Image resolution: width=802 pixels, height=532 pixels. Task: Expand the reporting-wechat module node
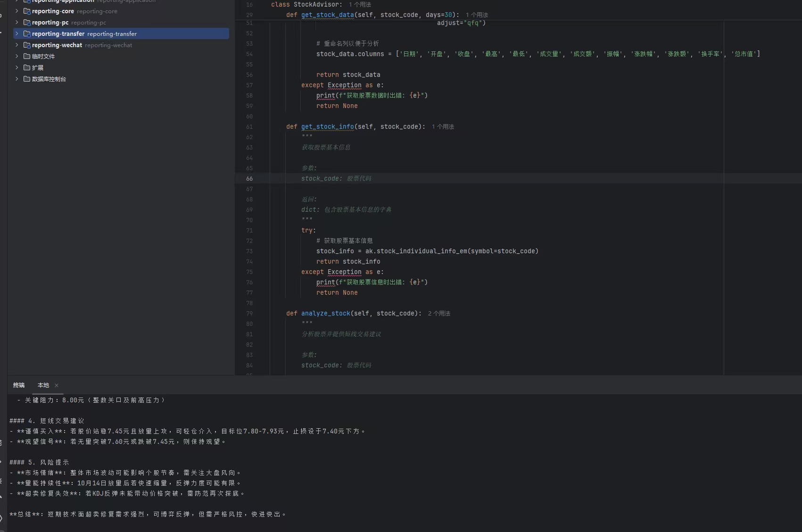coord(17,45)
